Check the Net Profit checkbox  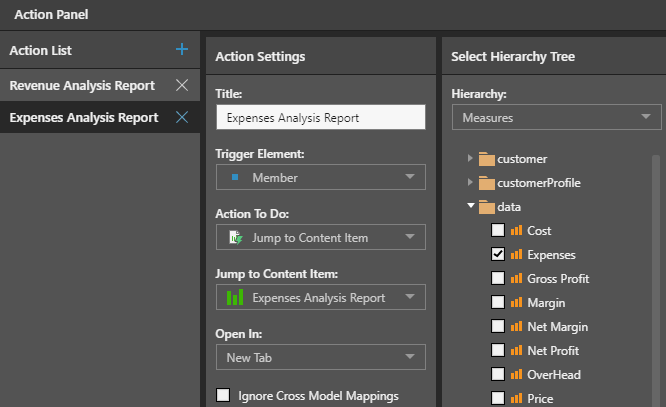[498, 350]
